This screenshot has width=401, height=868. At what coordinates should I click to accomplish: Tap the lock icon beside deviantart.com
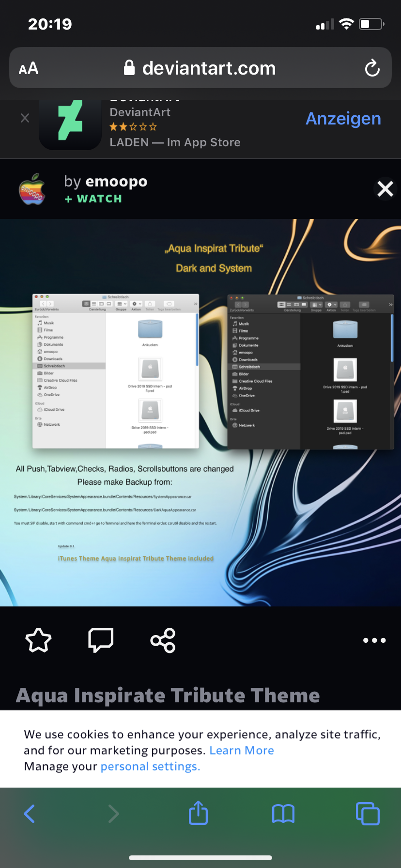[x=129, y=68]
